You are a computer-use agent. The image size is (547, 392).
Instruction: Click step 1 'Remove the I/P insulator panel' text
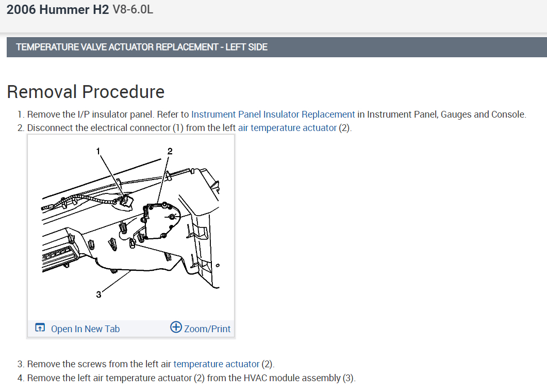90,115
